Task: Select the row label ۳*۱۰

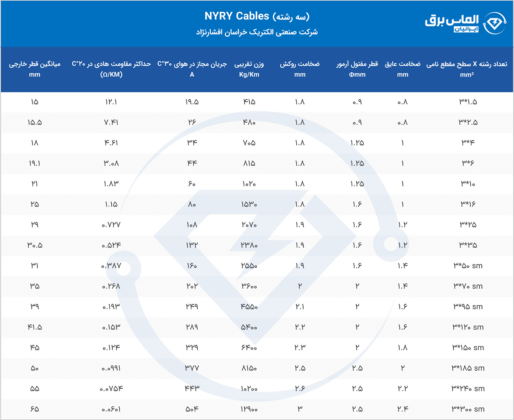Action: pyautogui.click(x=468, y=184)
